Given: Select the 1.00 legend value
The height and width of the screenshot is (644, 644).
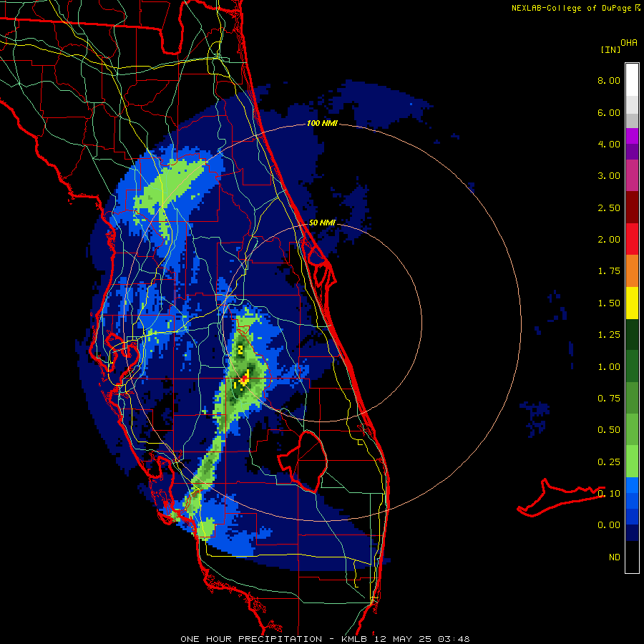Looking at the screenshot, I should click(609, 367).
